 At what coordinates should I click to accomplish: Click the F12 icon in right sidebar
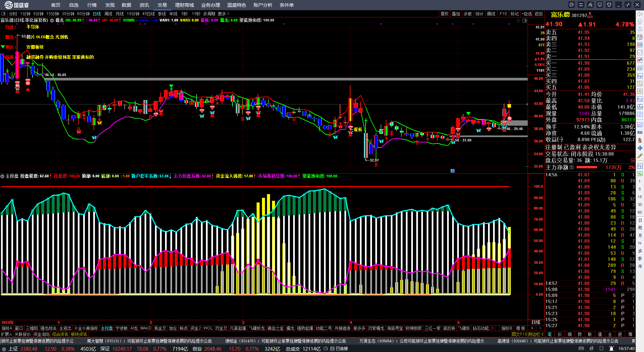click(640, 99)
